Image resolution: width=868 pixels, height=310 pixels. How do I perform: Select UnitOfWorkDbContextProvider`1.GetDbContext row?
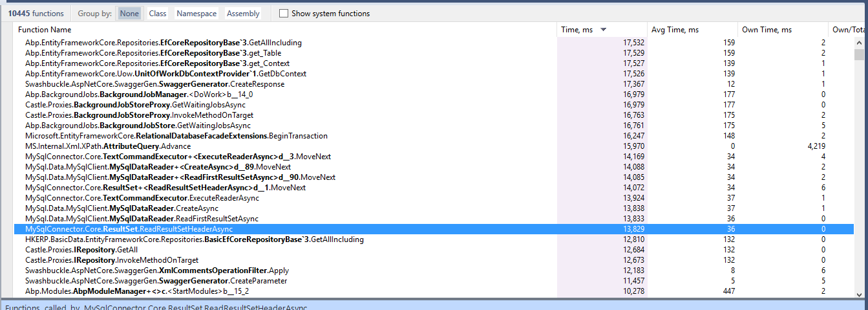pos(434,74)
